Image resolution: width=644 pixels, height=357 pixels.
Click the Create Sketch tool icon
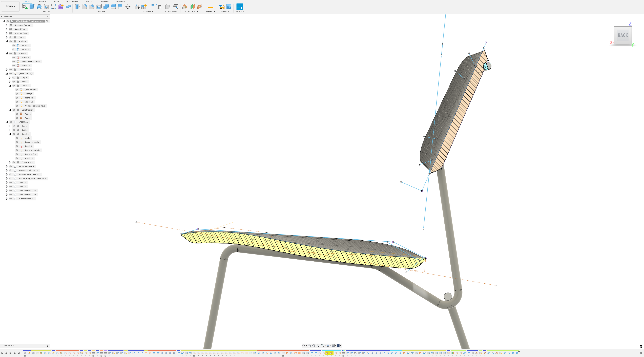(x=25, y=7)
